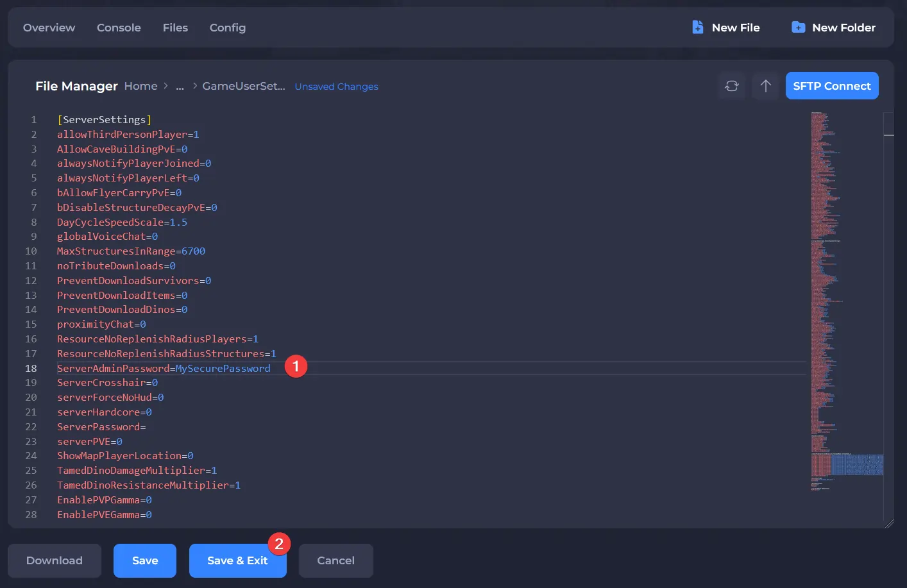Cancel editing with the Cancel button

click(336, 560)
